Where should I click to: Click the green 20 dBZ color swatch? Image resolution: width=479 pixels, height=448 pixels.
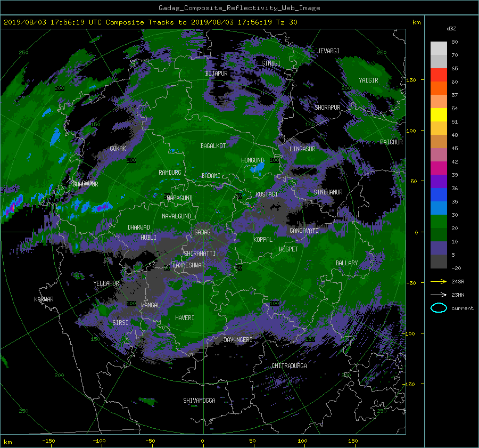click(x=439, y=222)
